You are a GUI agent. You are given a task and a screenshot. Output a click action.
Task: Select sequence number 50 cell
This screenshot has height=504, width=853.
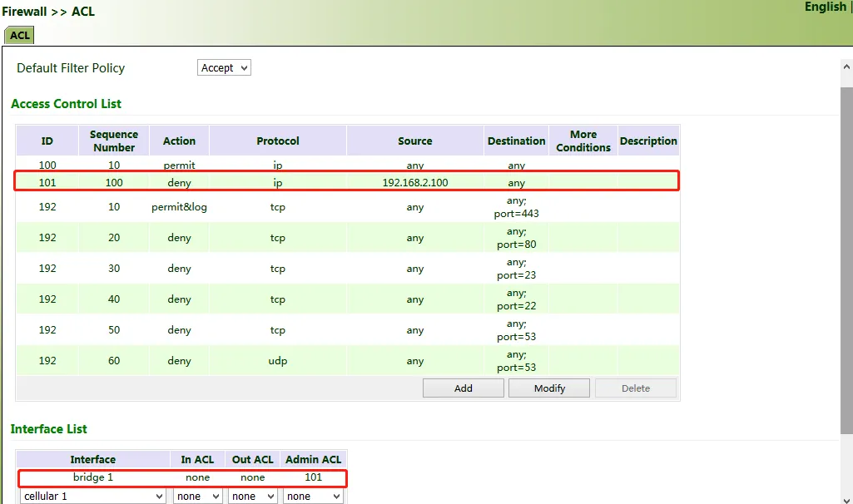click(x=114, y=330)
